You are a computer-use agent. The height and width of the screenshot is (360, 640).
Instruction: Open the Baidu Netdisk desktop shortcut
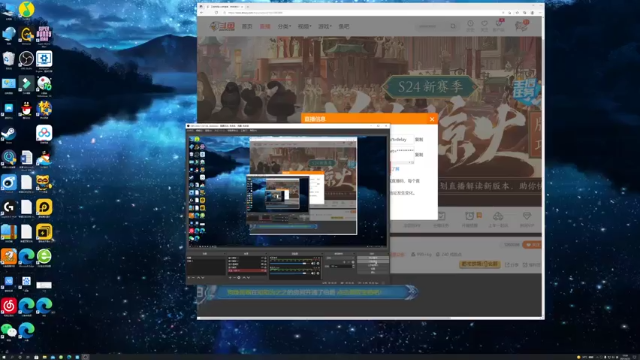pyautogui.click(x=44, y=133)
